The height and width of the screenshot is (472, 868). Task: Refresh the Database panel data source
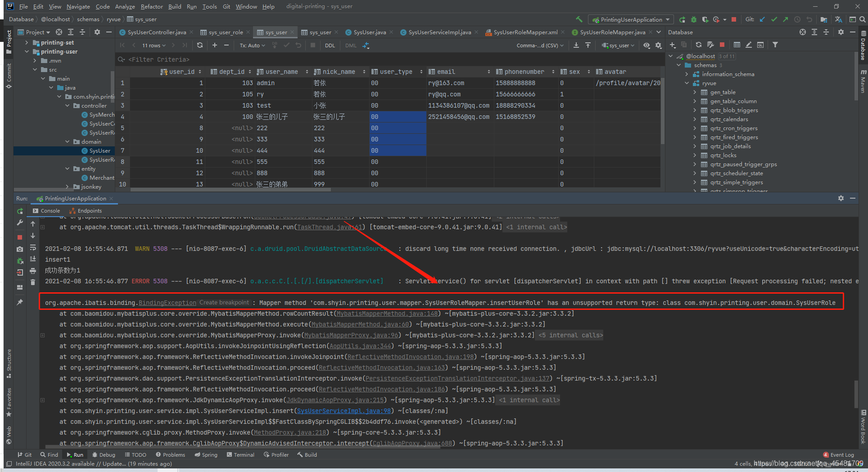click(699, 45)
